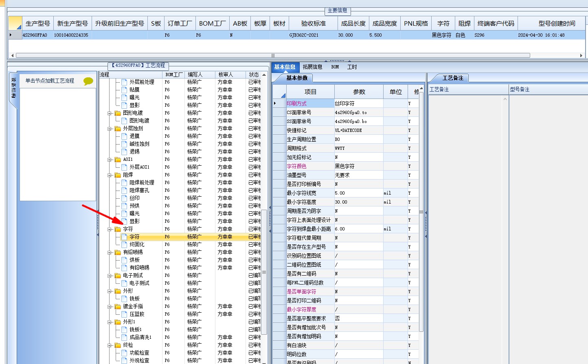Click the process tree vertical scrollbar
This screenshot has width=588, height=364.
264,272
